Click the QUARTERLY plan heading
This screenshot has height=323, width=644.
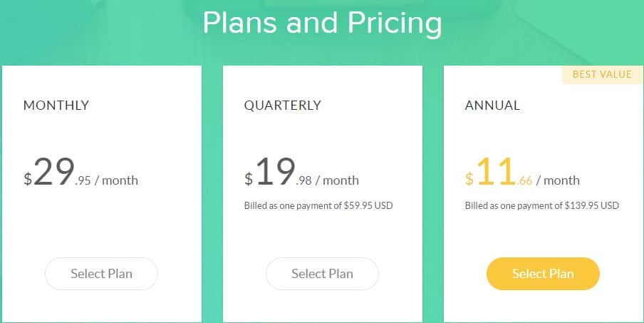coord(283,106)
